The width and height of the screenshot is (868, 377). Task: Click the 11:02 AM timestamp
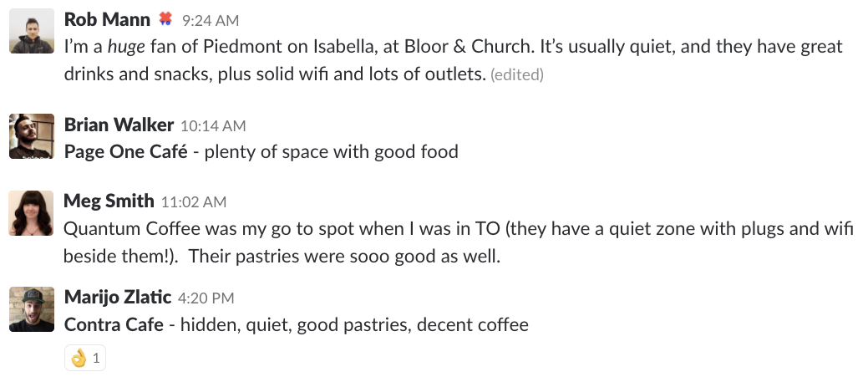coord(193,202)
